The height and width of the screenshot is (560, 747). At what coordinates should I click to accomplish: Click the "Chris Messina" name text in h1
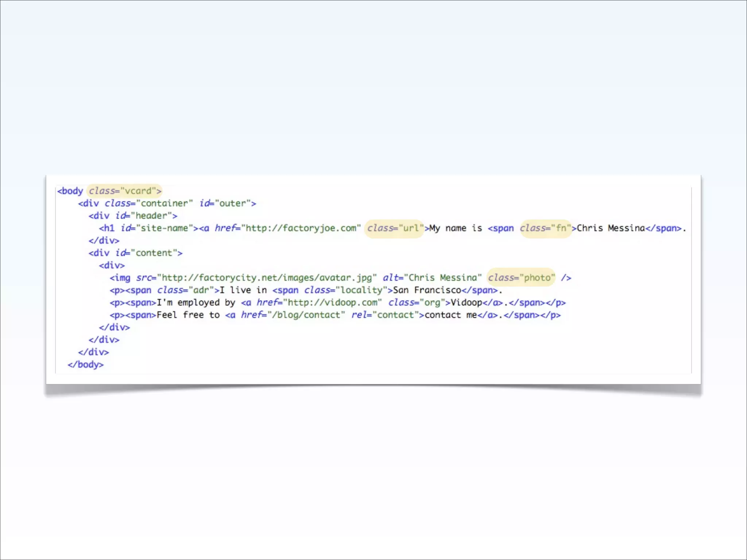coord(611,228)
